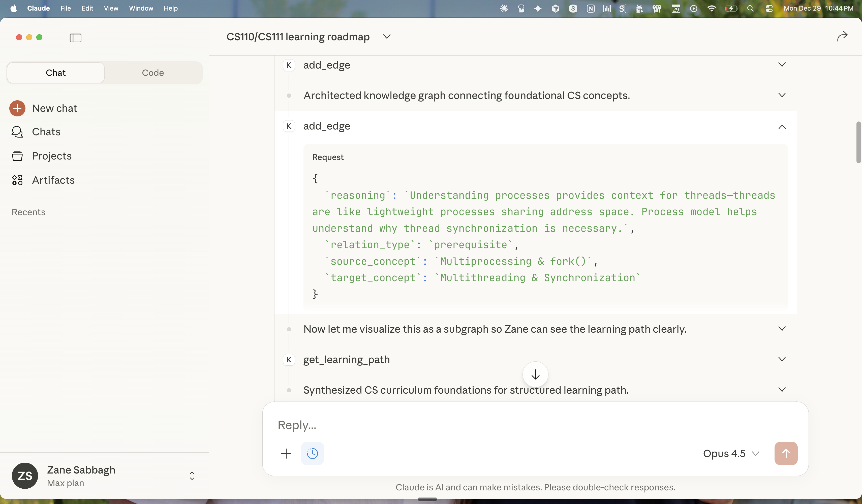This screenshot has width=862, height=504.
Task: Toggle the sidebar visibility
Action: point(75,38)
